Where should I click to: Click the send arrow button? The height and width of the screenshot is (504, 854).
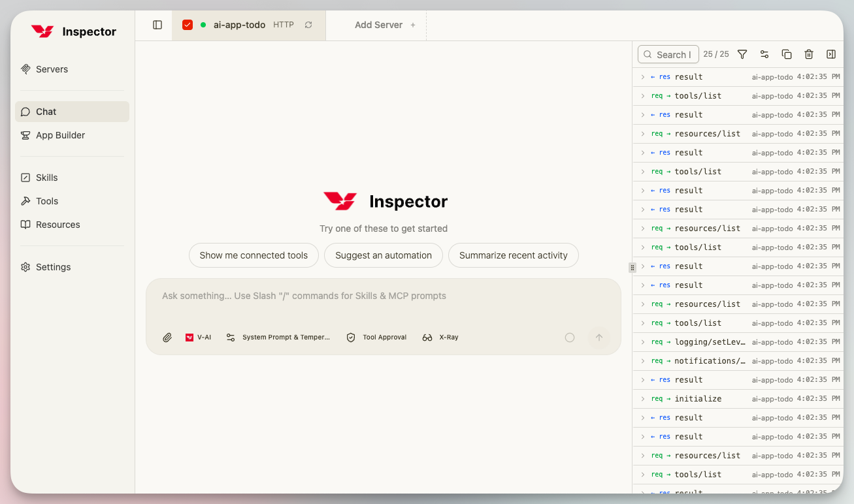[599, 338]
